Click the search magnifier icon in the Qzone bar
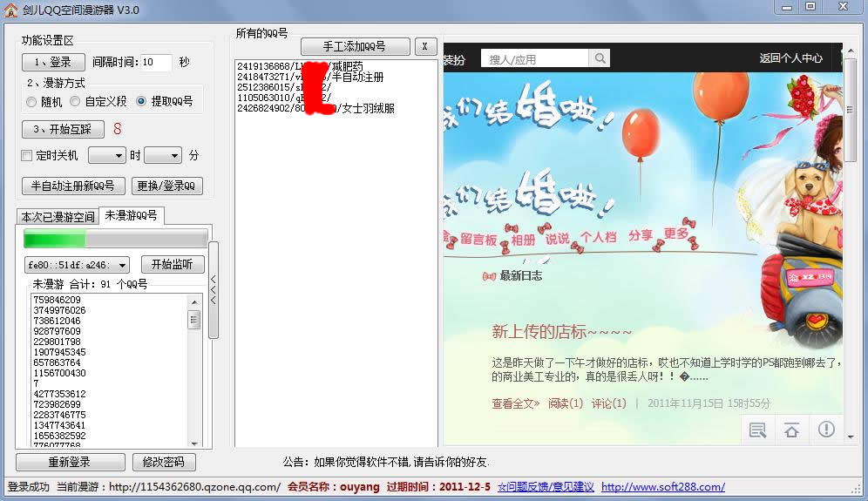Image resolution: width=868 pixels, height=501 pixels. [600, 58]
